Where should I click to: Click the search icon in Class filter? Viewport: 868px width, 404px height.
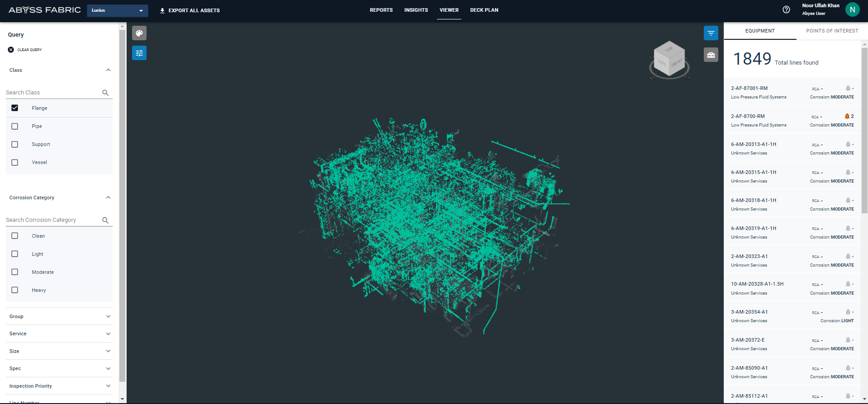coord(105,93)
